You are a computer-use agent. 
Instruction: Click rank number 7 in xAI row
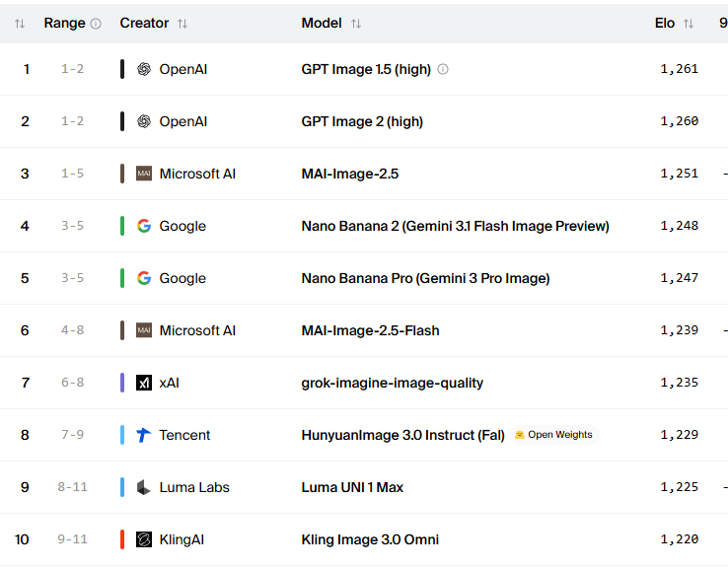(25, 383)
